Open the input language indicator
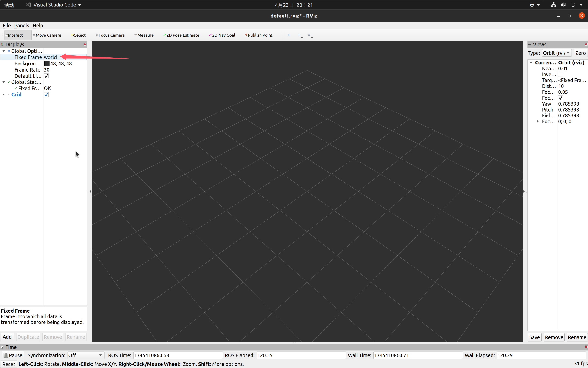588x368 pixels. click(534, 5)
